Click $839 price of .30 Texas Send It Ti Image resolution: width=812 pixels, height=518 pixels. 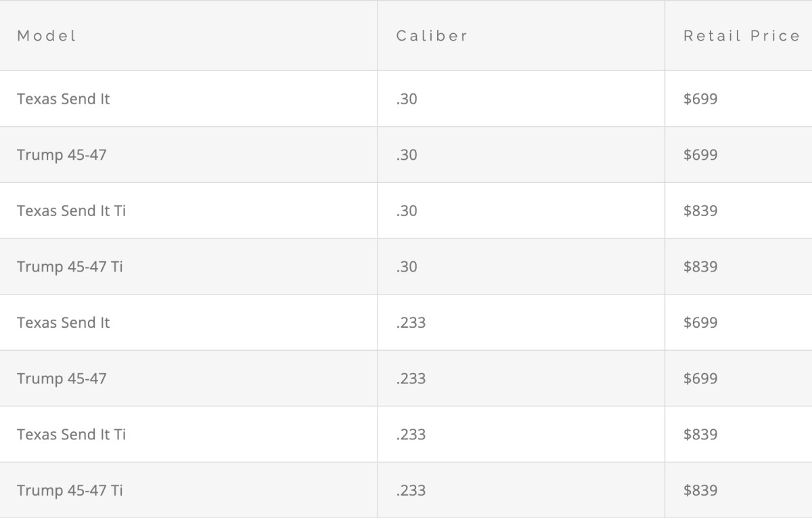coord(700,211)
